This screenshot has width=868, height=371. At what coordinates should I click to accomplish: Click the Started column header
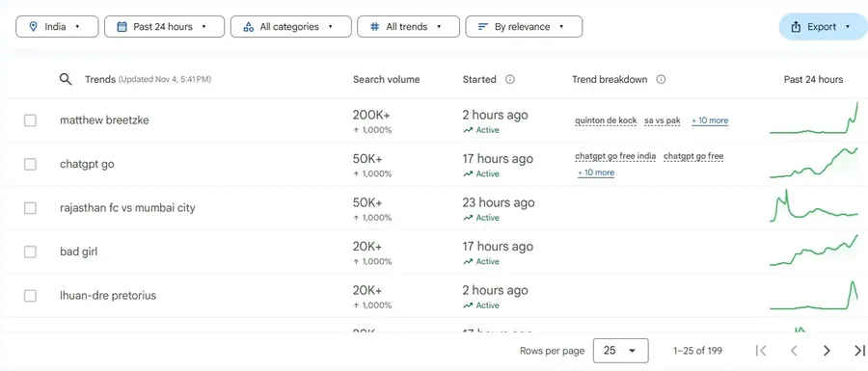[479, 80]
